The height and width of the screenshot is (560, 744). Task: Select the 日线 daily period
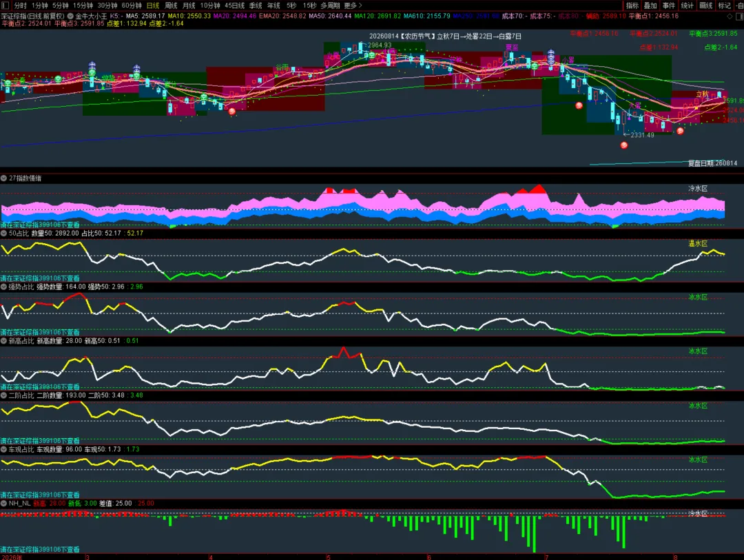coord(153,6)
